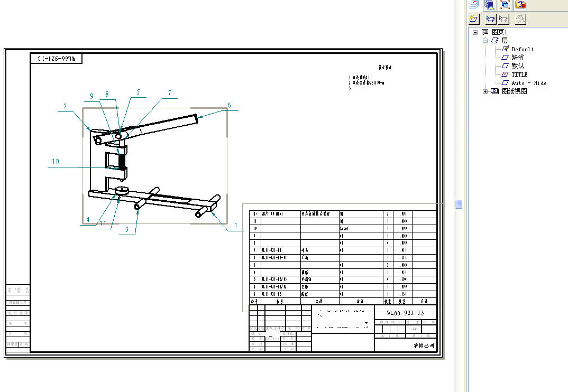Screen dimensions: 568x392
Task: Select balloon number 7 on the drawing
Action: point(170,93)
